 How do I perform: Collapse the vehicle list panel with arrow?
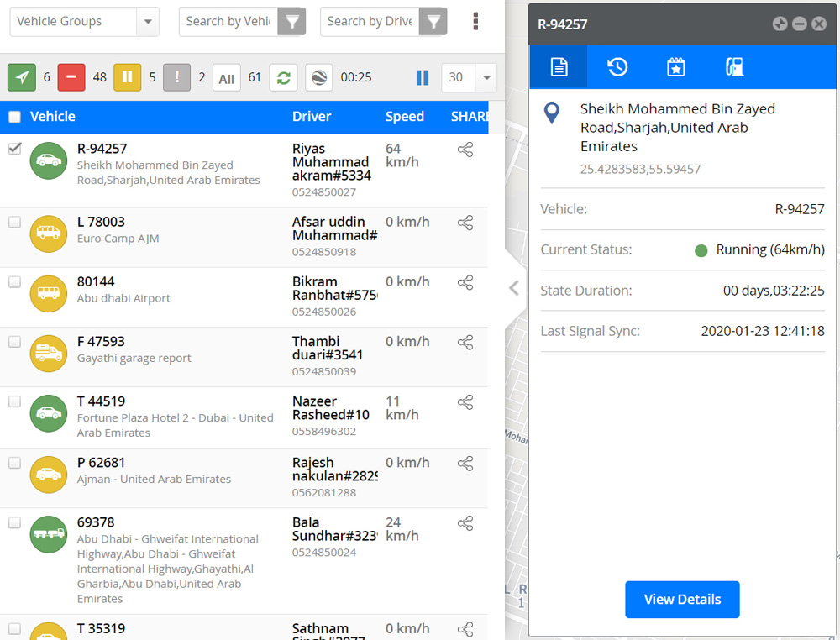(x=514, y=288)
